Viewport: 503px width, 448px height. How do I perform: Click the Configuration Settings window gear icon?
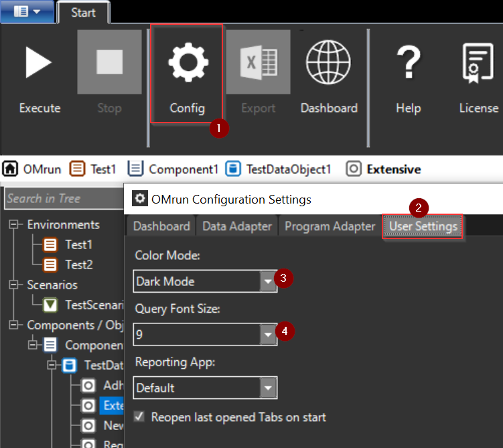140,198
